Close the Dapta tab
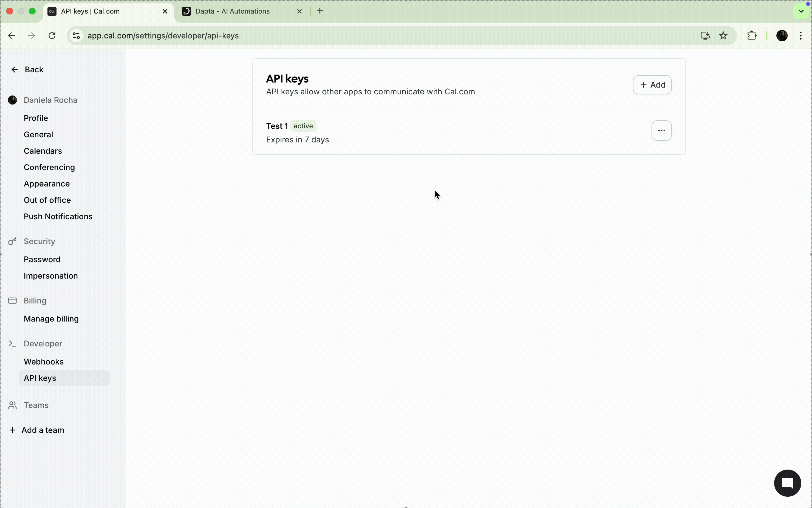 [x=299, y=11]
